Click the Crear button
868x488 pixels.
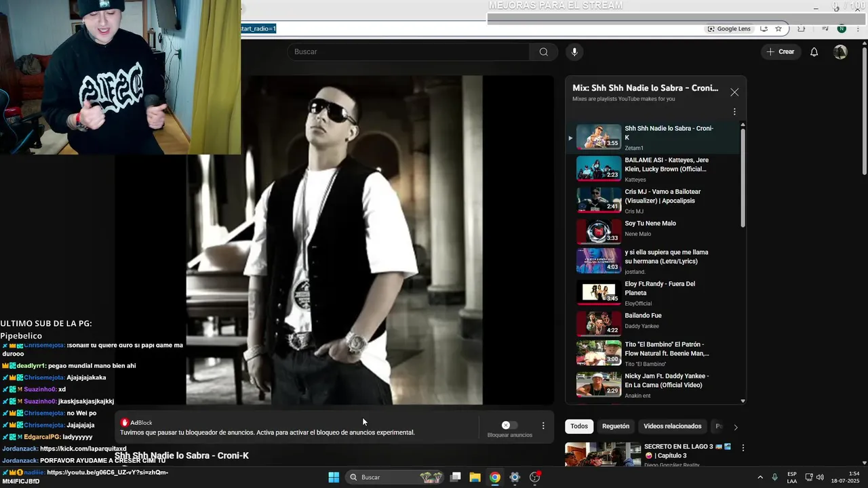tap(781, 52)
